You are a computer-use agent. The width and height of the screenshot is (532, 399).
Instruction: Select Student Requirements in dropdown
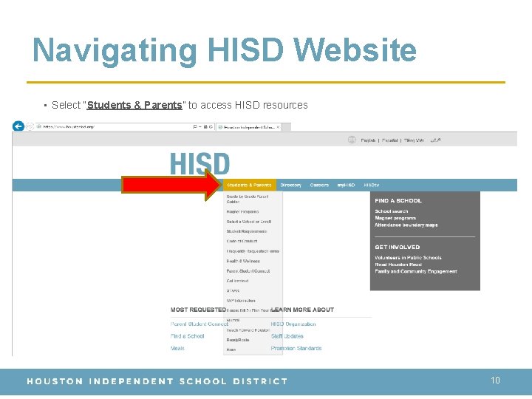(247, 231)
